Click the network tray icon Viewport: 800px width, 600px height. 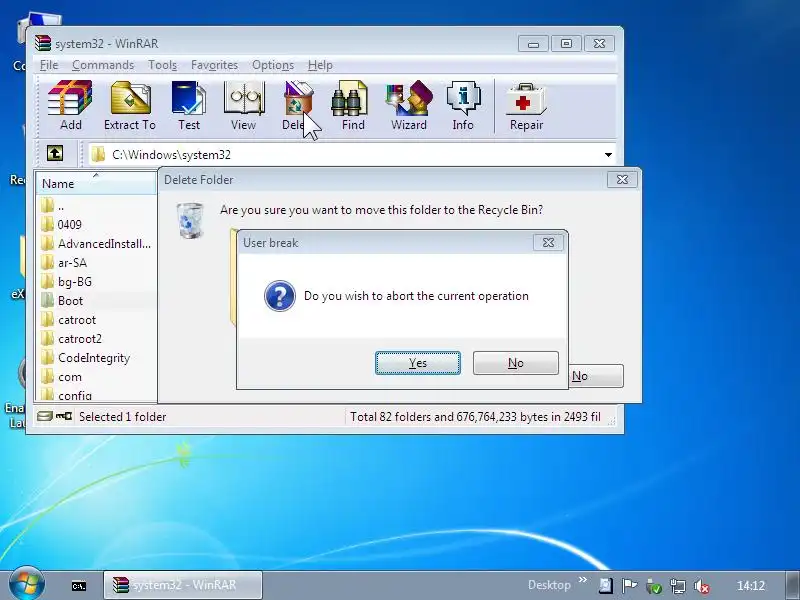coord(678,586)
